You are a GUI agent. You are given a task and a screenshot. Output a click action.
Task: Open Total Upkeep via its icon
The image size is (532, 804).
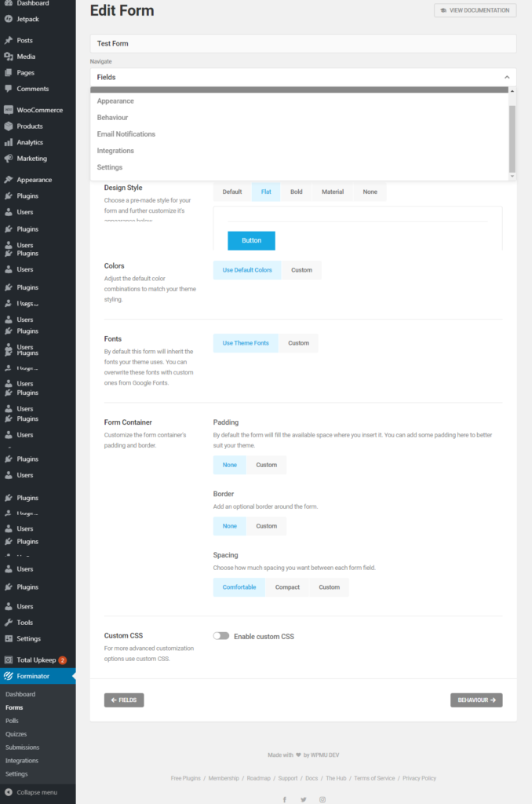pos(8,660)
